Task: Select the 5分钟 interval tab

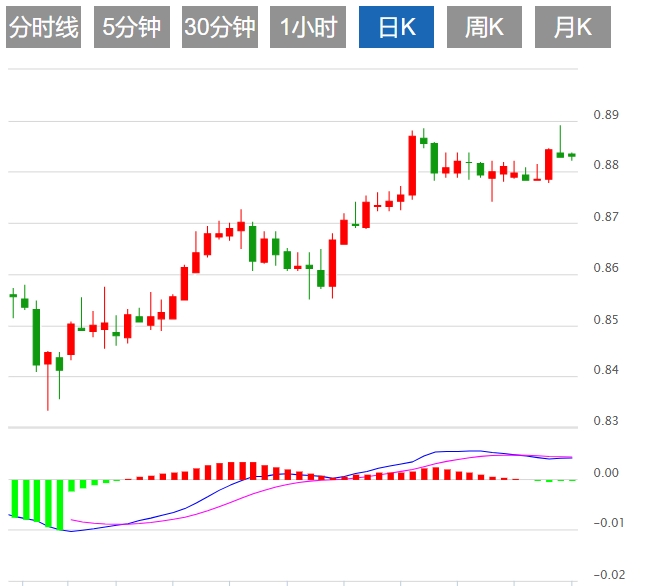Action: coord(132,27)
